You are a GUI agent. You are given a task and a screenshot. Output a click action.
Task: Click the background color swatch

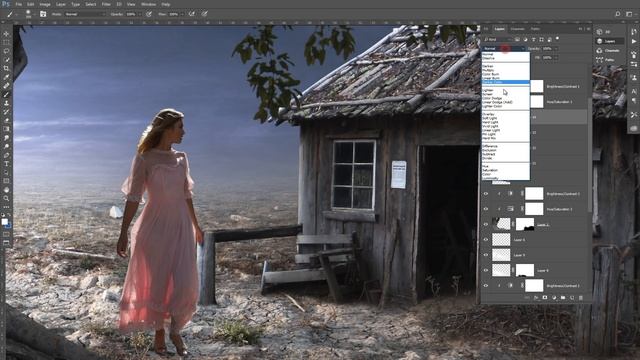click(8, 225)
